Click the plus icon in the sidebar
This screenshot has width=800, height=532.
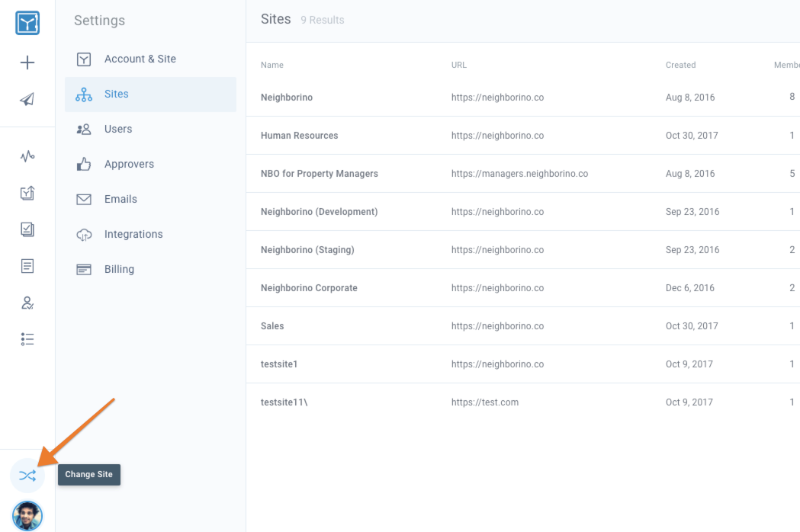click(x=27, y=62)
